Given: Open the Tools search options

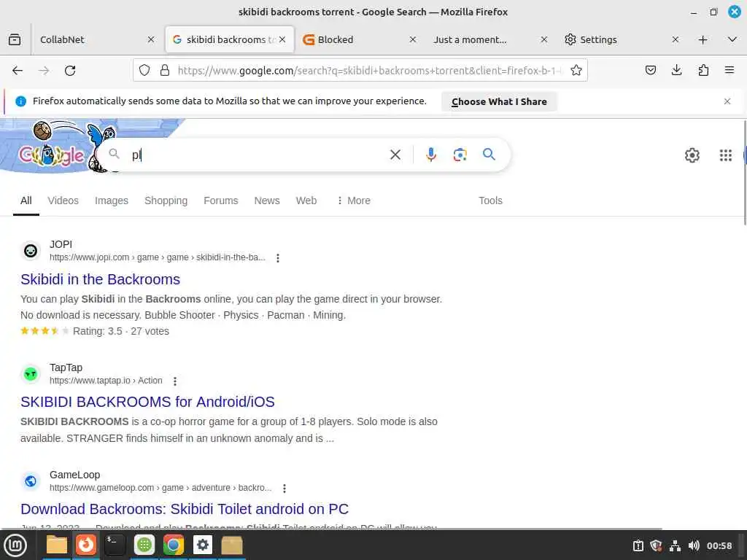Looking at the screenshot, I should coord(490,201).
